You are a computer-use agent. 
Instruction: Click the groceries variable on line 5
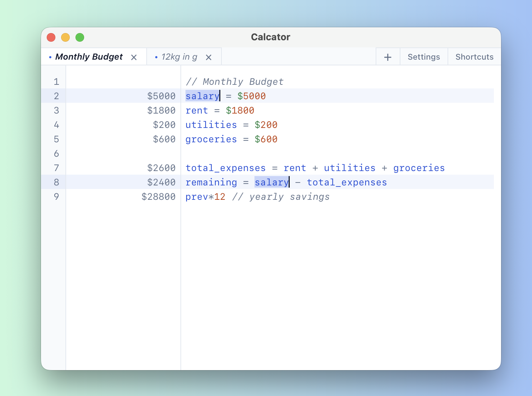coord(211,139)
